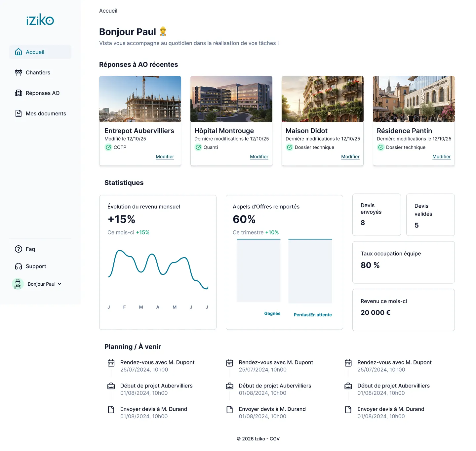
Task: Click the iziko logo
Action: pos(40,20)
